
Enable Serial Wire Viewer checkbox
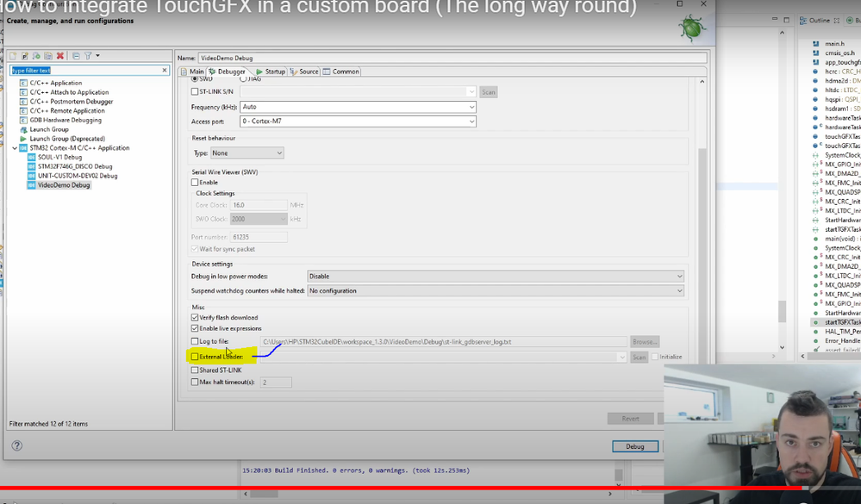click(x=195, y=183)
